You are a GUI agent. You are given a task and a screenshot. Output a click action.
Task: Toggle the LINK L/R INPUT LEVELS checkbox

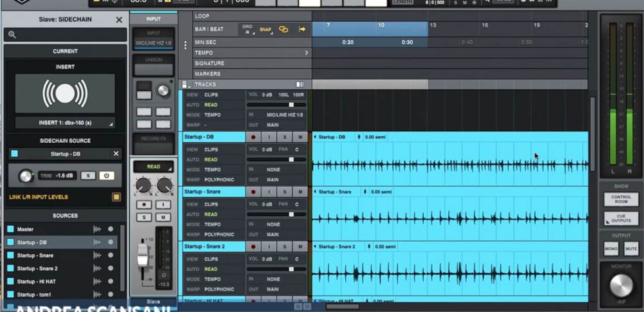pos(116,197)
